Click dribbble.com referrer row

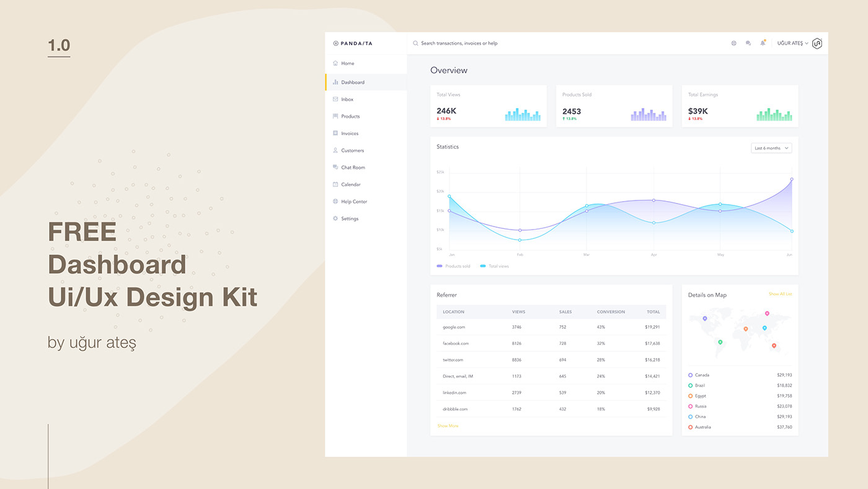point(551,409)
